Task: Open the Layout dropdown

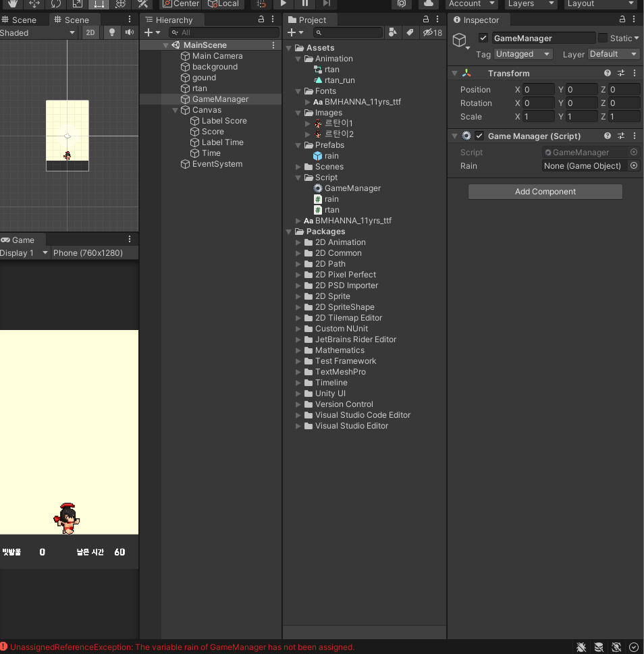Action: pos(601,3)
